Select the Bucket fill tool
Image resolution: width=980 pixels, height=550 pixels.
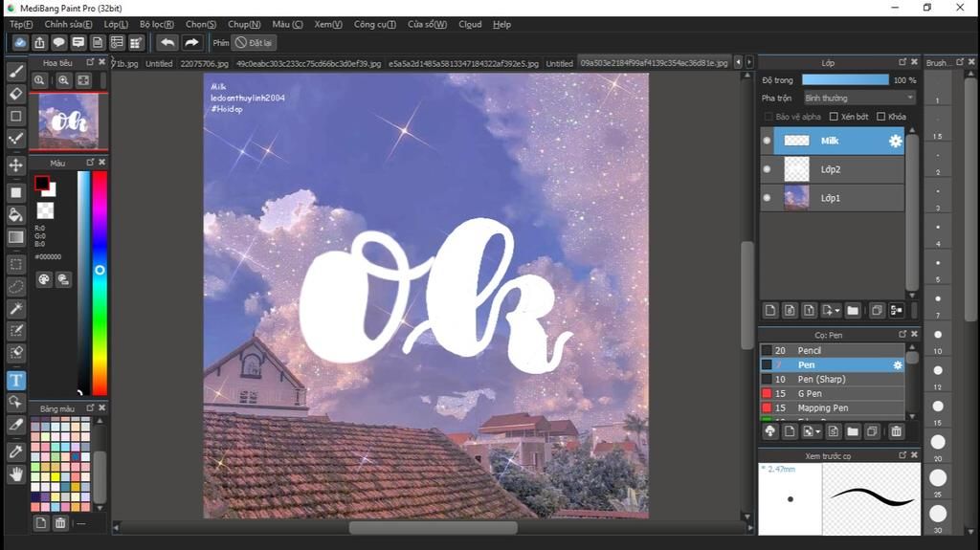click(16, 215)
